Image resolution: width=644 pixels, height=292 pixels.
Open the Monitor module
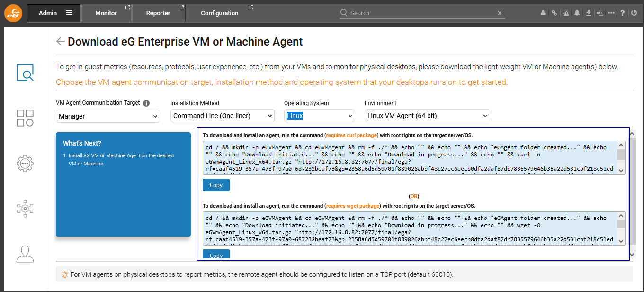click(x=106, y=13)
